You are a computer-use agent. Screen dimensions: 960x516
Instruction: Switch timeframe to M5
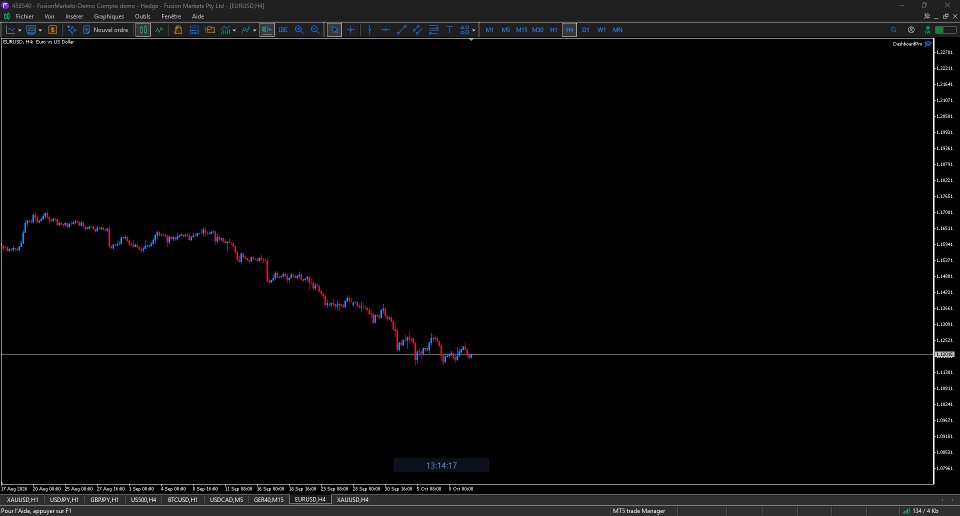point(506,29)
